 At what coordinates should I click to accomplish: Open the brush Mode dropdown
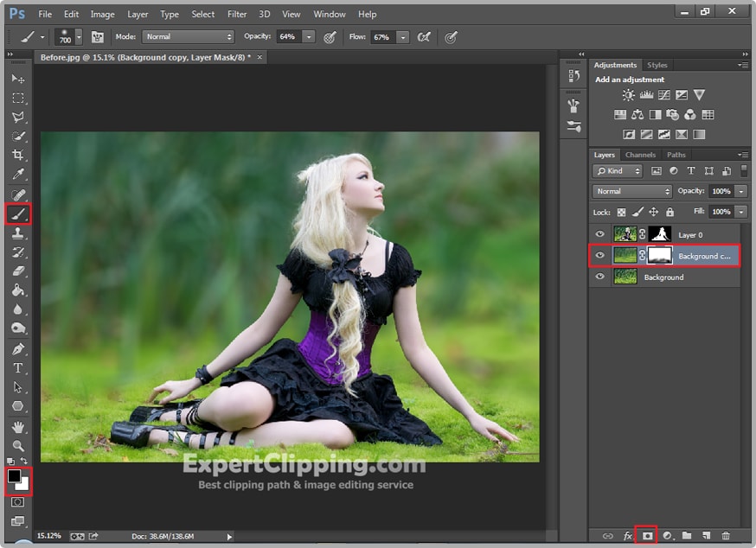point(188,37)
